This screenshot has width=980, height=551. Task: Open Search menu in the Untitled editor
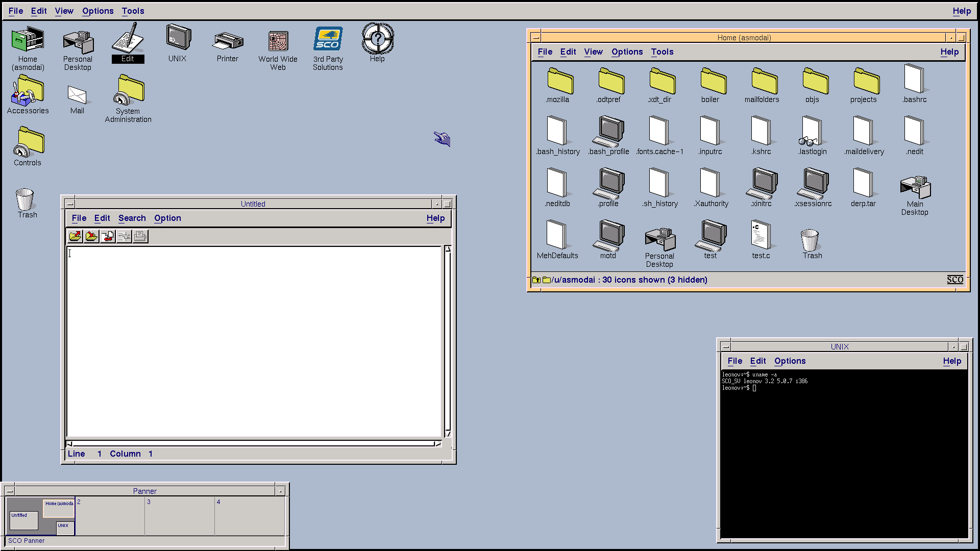(x=132, y=218)
